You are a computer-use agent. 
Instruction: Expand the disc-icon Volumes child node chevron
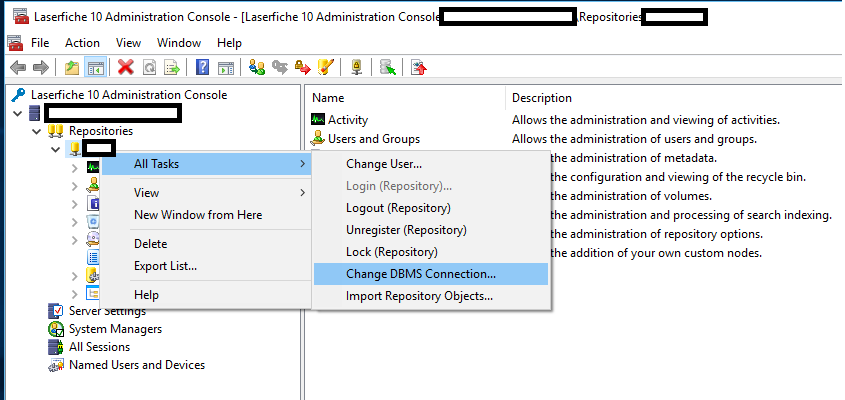click(x=75, y=240)
